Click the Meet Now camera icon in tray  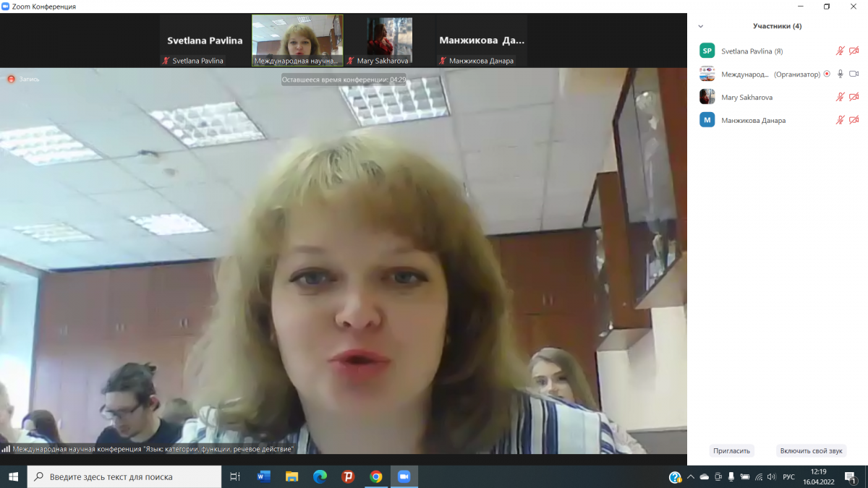tap(718, 476)
